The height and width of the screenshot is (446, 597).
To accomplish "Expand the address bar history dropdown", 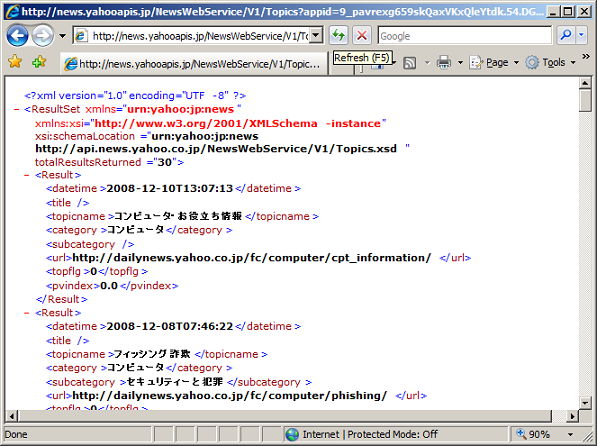I will [x=316, y=36].
